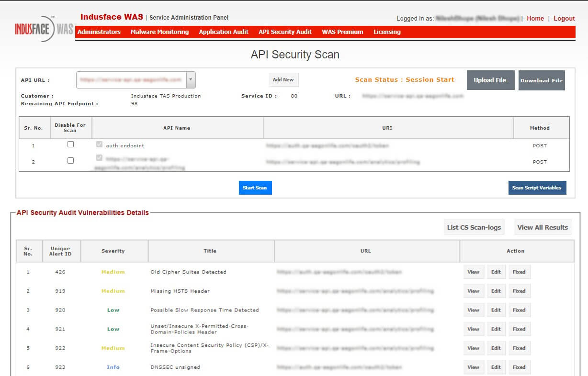Click the Method column header
The width and height of the screenshot is (588, 376).
pos(540,128)
